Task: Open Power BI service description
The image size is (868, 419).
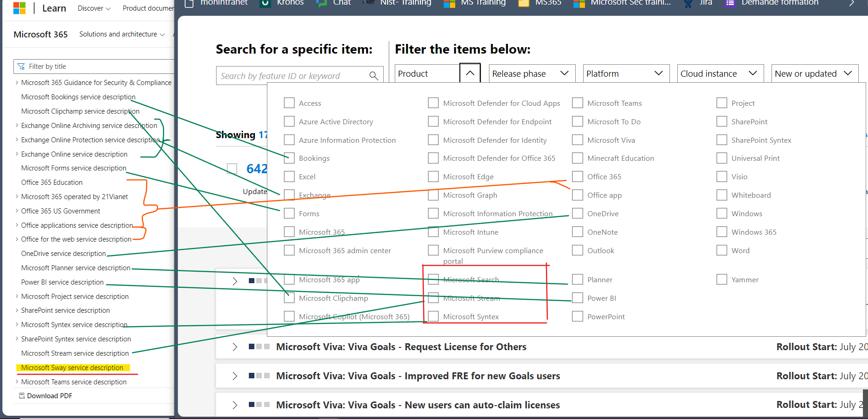Action: coord(62,282)
